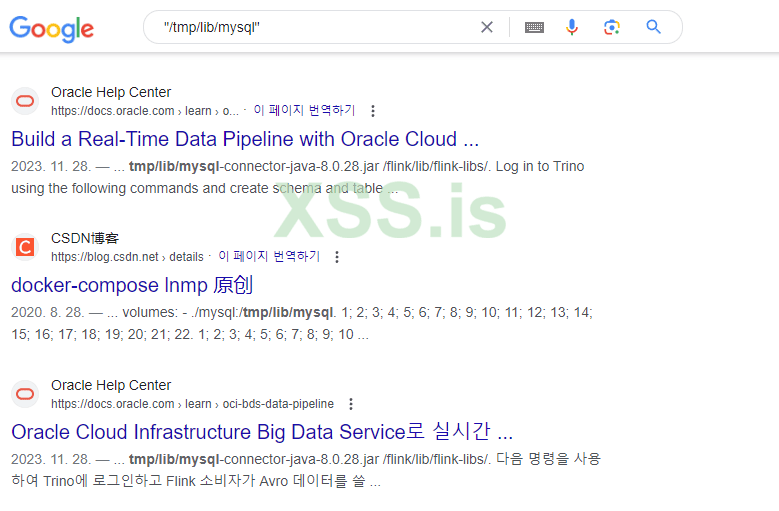This screenshot has width=779, height=511.
Task: Click the "Oracle Help Center" name above the Korean result
Action: [111, 385]
